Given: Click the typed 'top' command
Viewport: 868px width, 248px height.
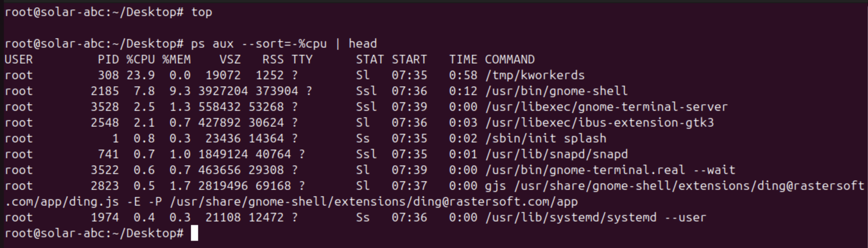Looking at the screenshot, I should pos(201,12).
